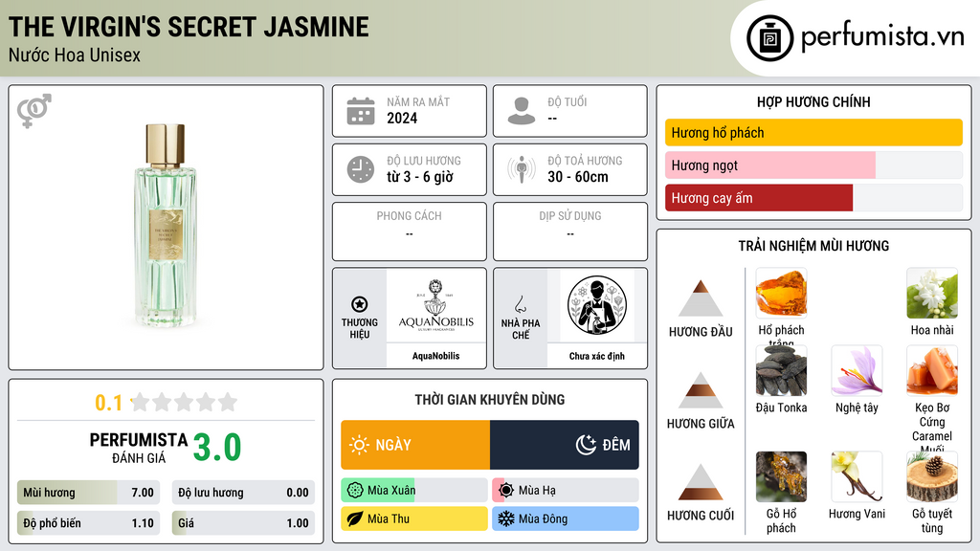The image size is (980, 551).
Task: Open the Gỗ Hổ phách note image
Action: [781, 477]
